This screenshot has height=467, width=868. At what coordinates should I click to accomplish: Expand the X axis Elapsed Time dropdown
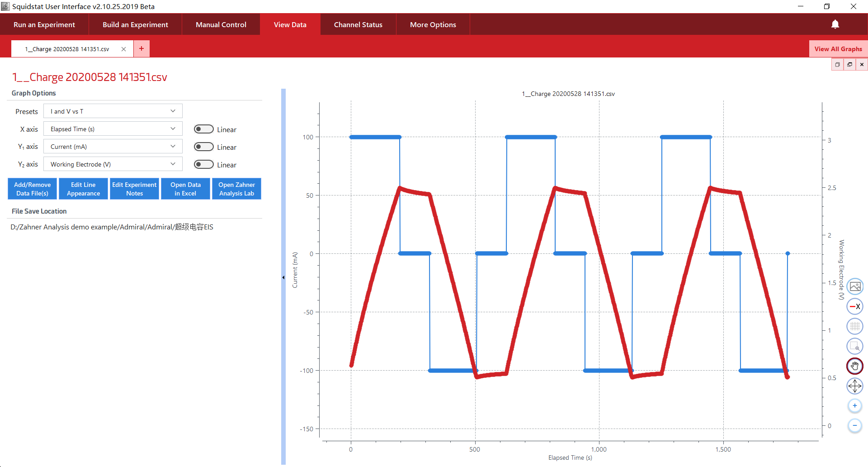click(x=113, y=129)
